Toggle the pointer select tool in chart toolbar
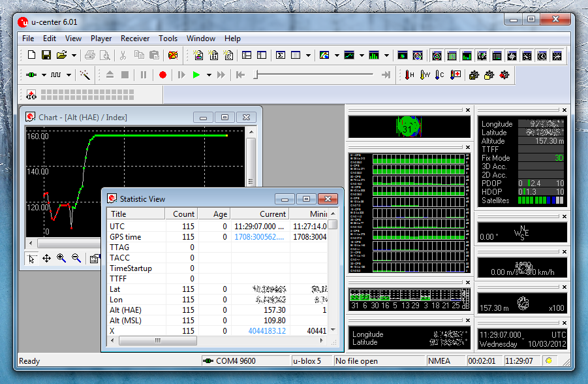 [x=32, y=259]
